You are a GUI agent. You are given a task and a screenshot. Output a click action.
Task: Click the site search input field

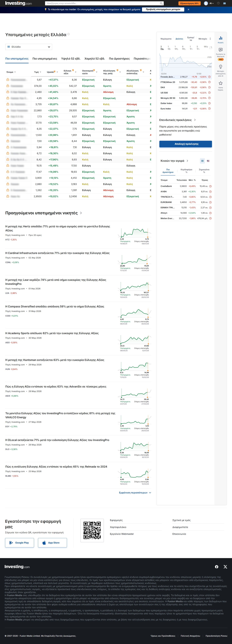(x=103, y=4)
